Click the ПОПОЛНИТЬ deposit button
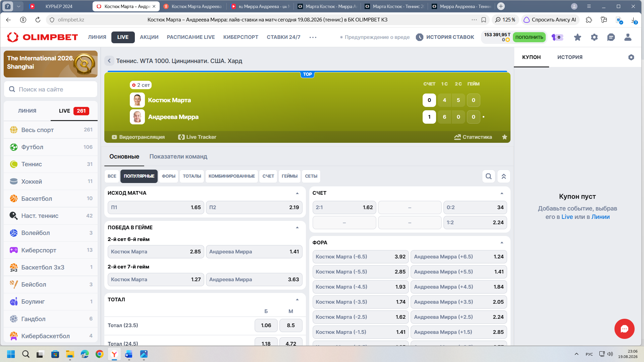Viewport: 644px width, 362px height. 529,37
